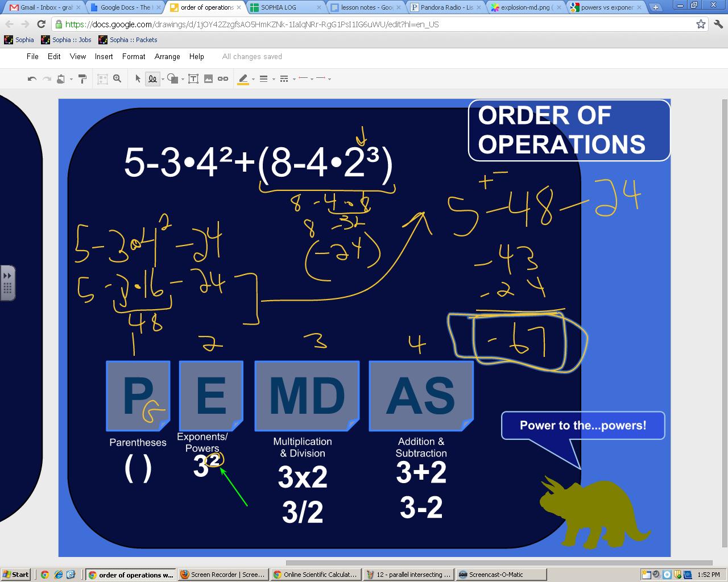Click the Zoom magnifier tool
This screenshot has width=728, height=582.
coord(117,79)
